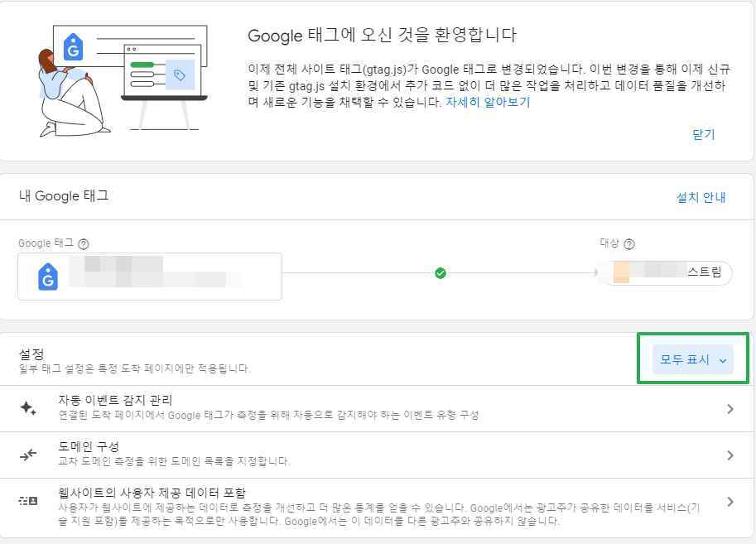Click the 자세히 알아보기 link

(488, 102)
